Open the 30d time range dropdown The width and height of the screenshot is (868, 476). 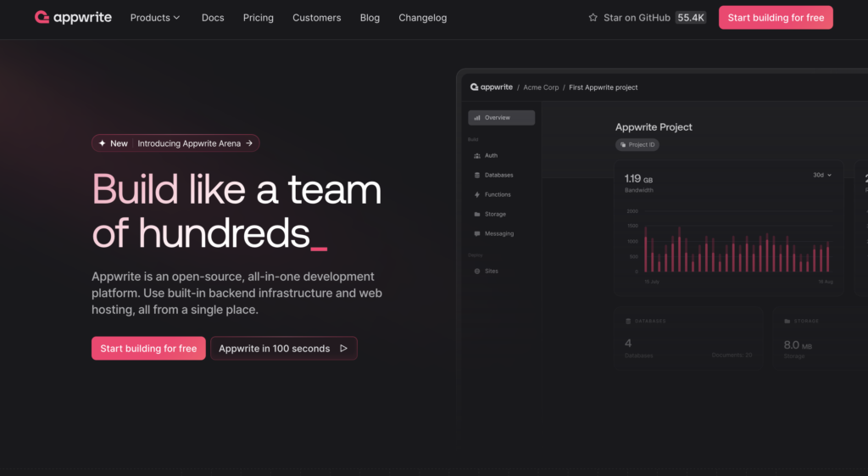pyautogui.click(x=822, y=175)
